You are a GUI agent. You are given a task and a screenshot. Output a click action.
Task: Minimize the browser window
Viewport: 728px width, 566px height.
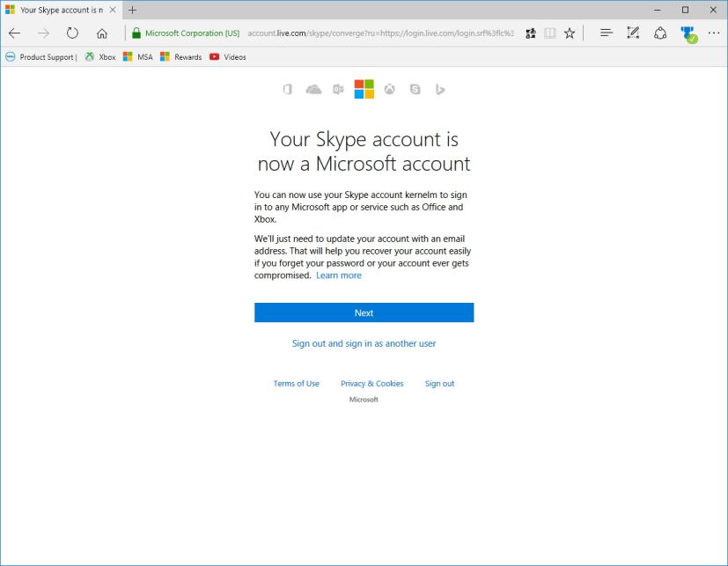[x=658, y=10]
